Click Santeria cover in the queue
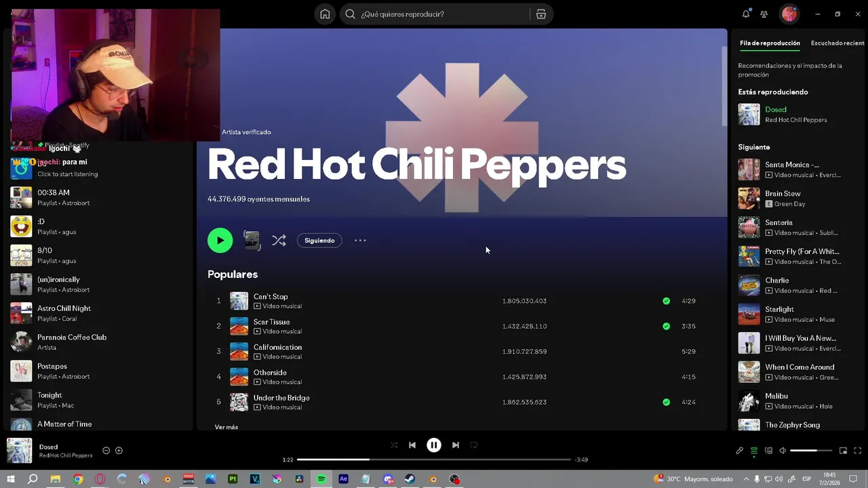868x488 pixels. point(749,227)
